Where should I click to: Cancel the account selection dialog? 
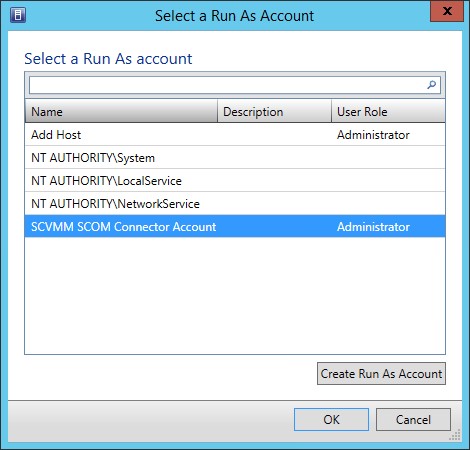pyautogui.click(x=413, y=419)
